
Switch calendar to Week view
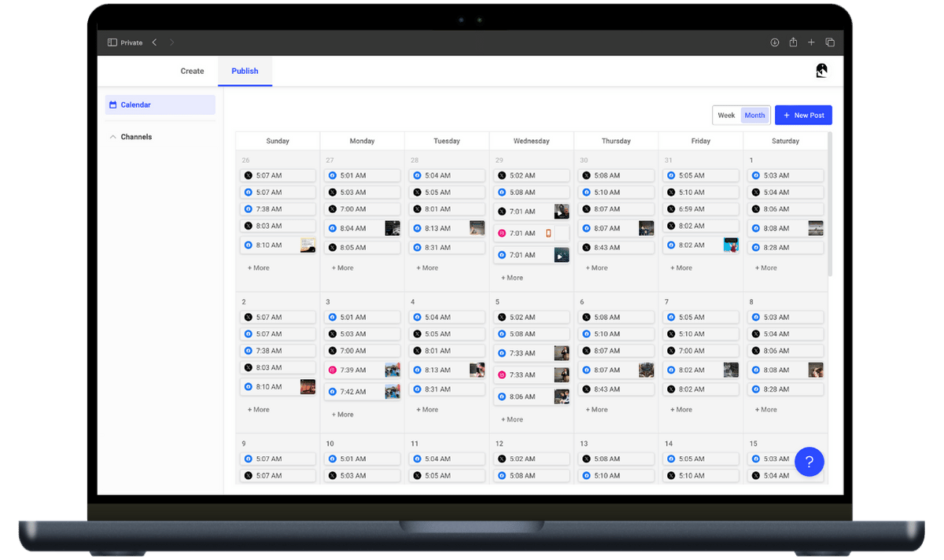pyautogui.click(x=726, y=116)
